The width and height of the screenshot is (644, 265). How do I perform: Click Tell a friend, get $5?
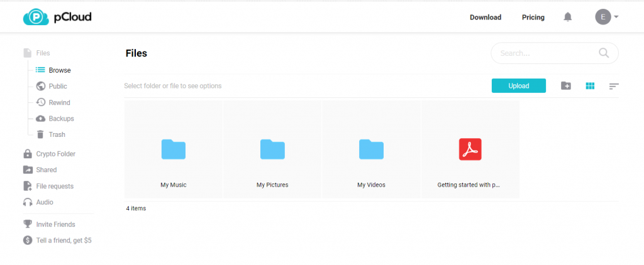64,241
